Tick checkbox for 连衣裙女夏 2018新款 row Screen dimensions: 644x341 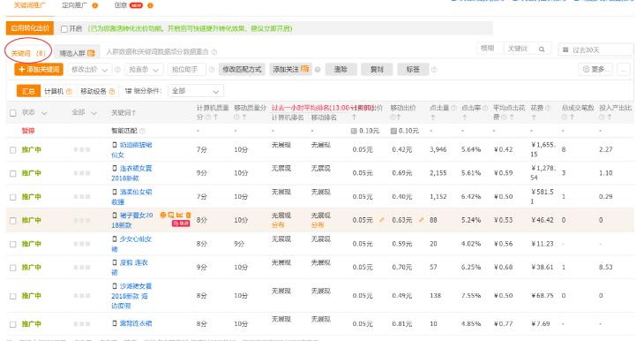tap(12, 173)
